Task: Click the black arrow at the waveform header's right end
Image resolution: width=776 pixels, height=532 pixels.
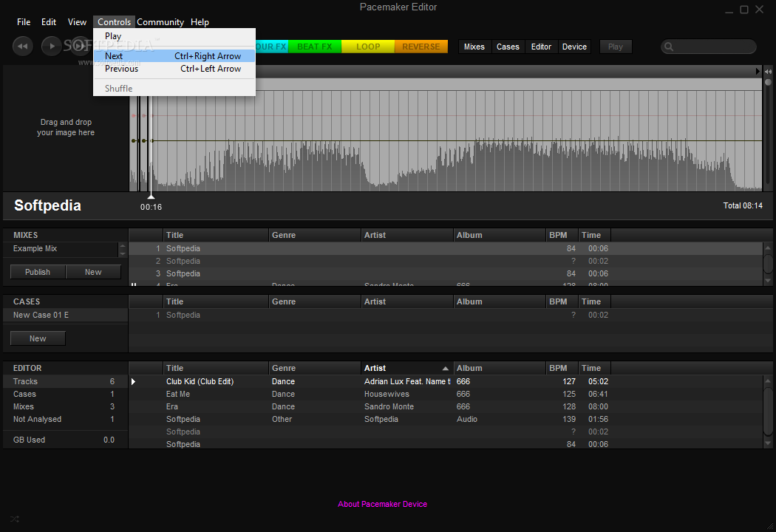Action: [x=758, y=71]
